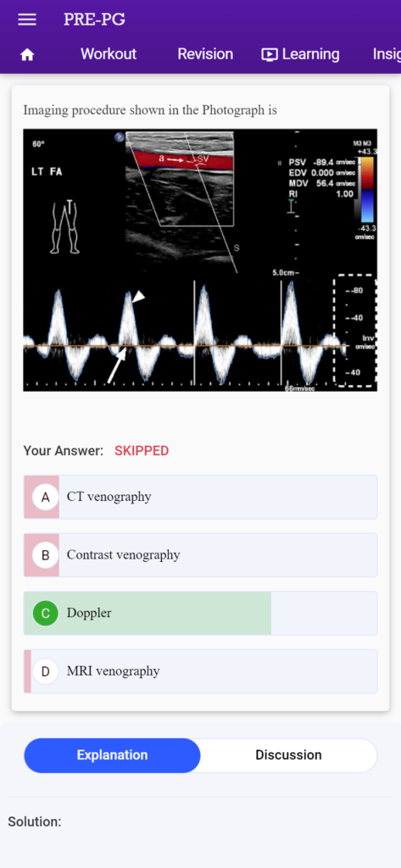Choose the MRI venography answer

coord(200,671)
